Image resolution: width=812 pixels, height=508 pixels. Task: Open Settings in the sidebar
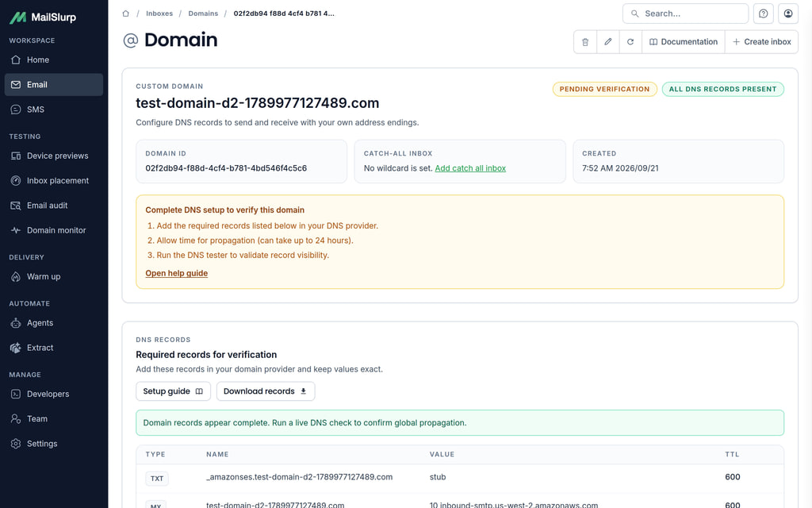53,443
